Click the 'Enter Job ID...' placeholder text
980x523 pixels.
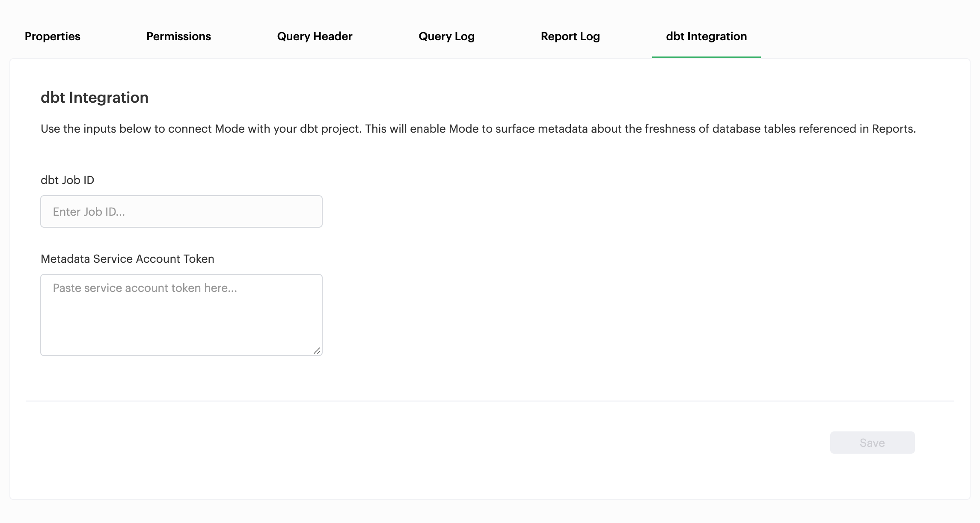tap(89, 212)
